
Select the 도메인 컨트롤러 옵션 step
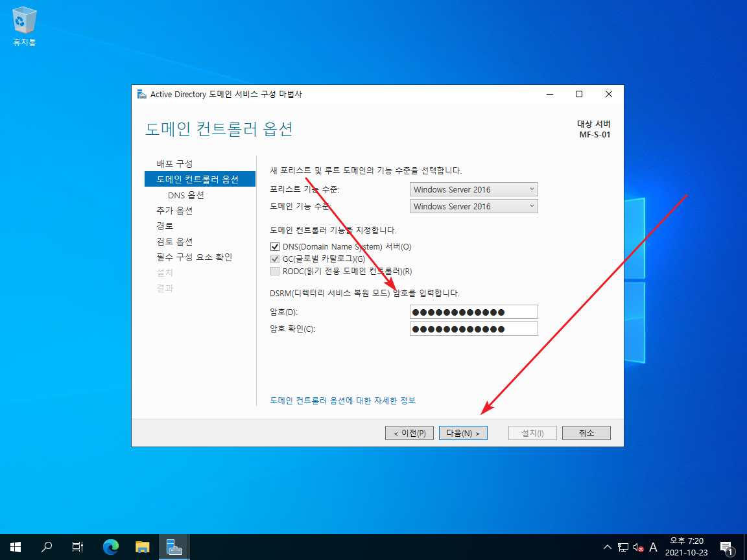tap(200, 179)
